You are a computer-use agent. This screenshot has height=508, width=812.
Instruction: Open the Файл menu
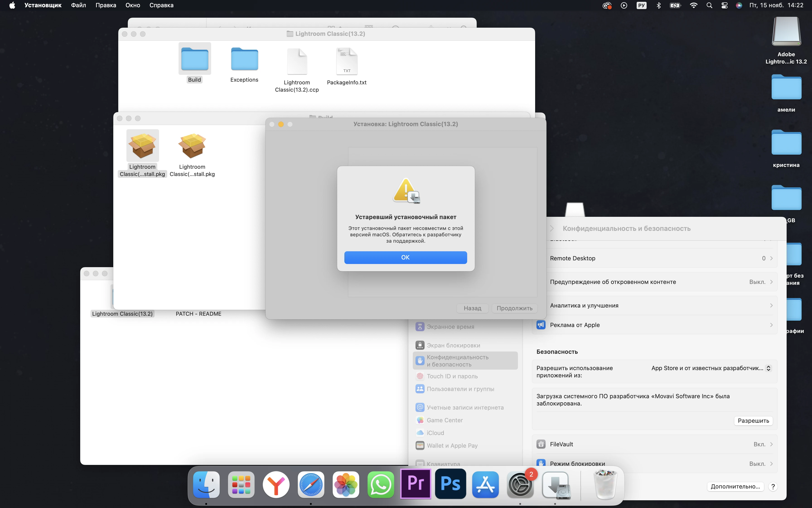(79, 5)
